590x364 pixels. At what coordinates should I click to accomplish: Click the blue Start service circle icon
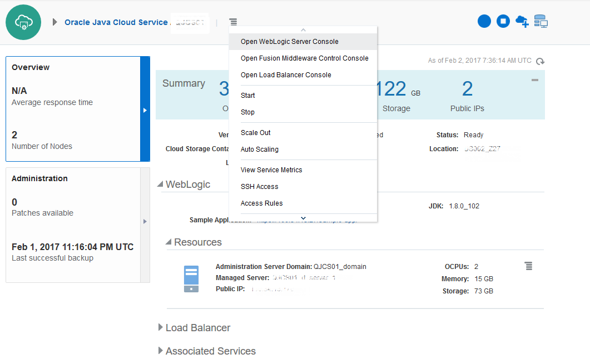(484, 21)
